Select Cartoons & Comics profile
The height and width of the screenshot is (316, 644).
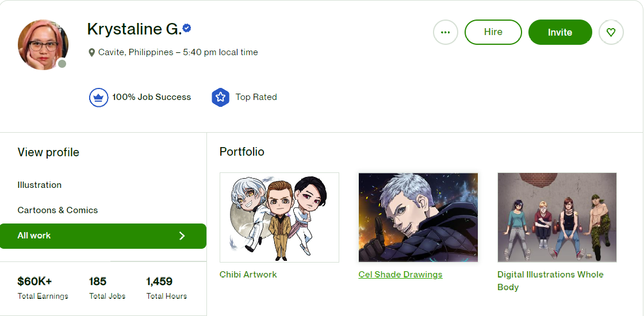coord(57,210)
